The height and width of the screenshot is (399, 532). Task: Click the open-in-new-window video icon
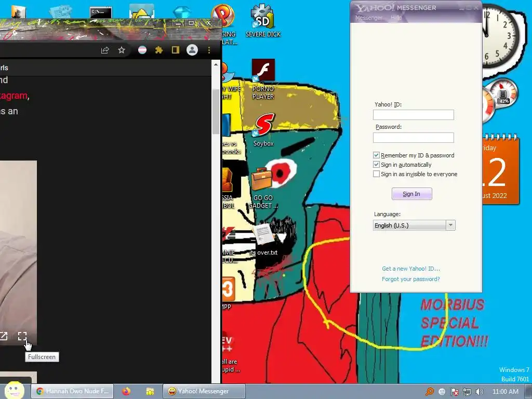4,336
